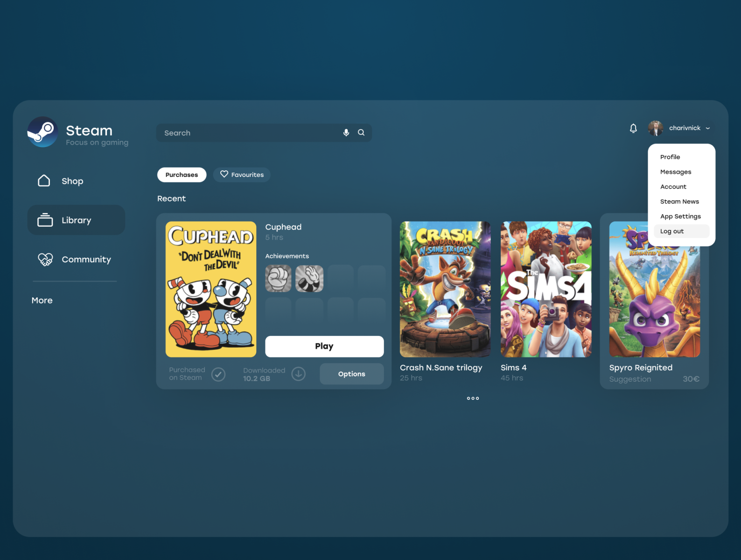The width and height of the screenshot is (741, 560).
Task: Open notifications bell icon
Action: (633, 128)
